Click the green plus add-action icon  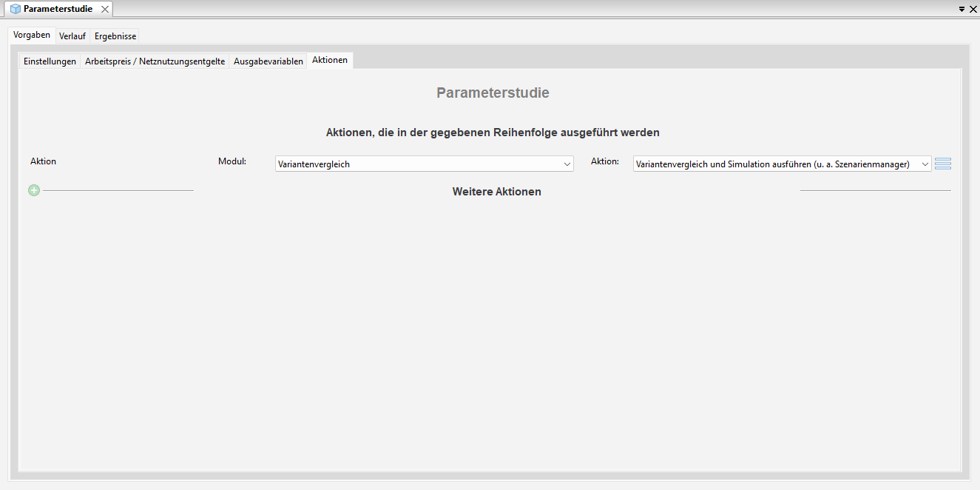(34, 190)
